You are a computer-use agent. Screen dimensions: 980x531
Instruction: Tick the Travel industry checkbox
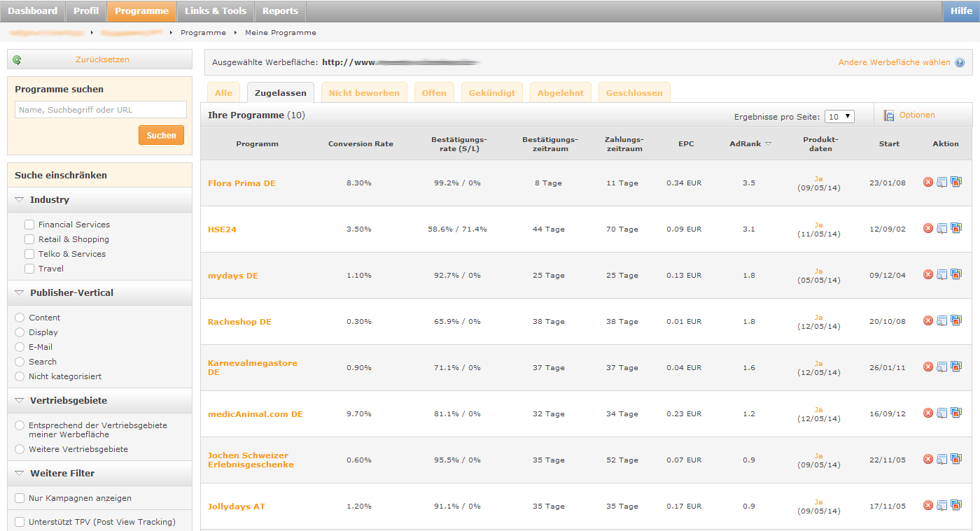click(29, 269)
